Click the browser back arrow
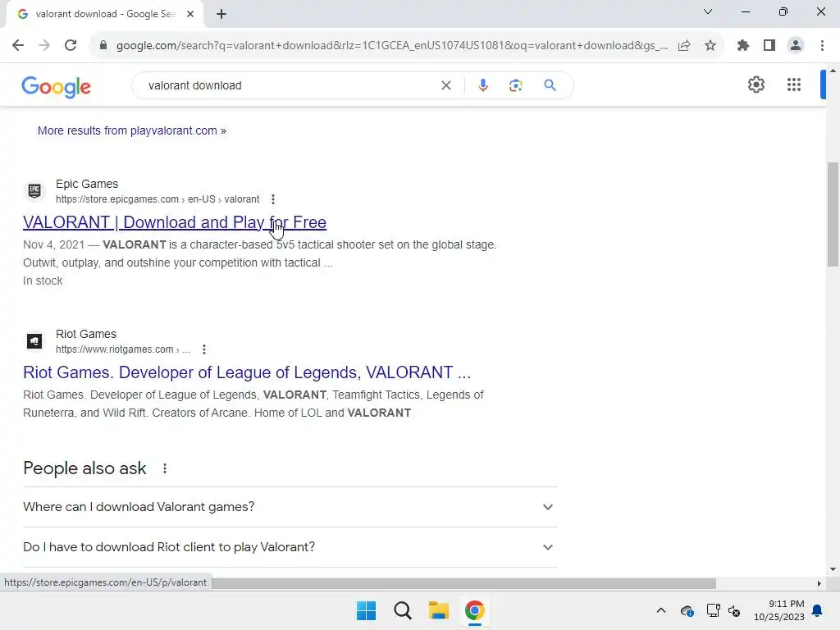The height and width of the screenshot is (630, 840). tap(18, 46)
